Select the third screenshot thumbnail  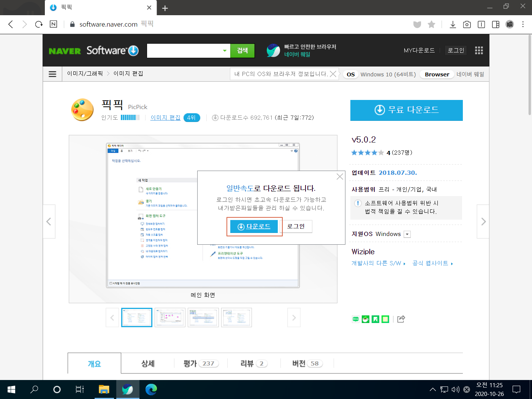203,318
